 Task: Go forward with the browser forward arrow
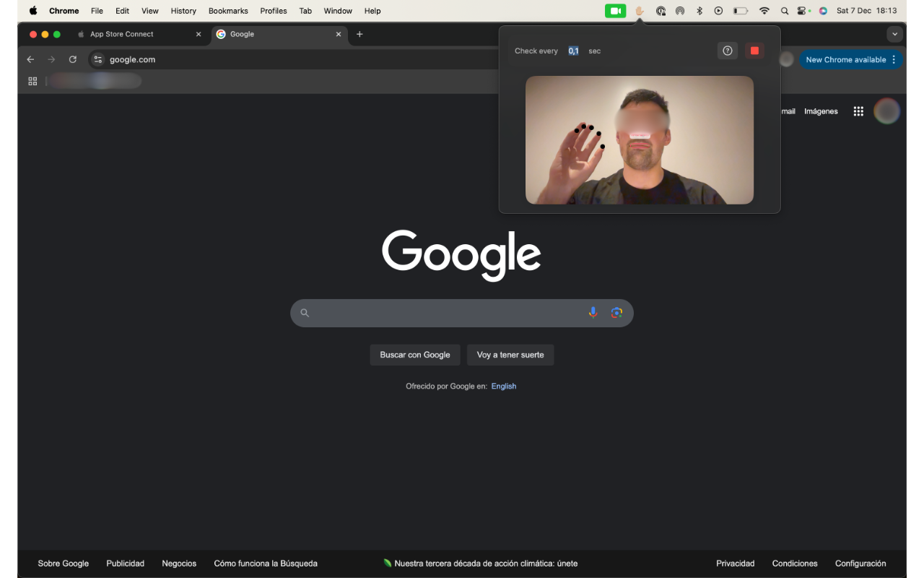pos(51,59)
